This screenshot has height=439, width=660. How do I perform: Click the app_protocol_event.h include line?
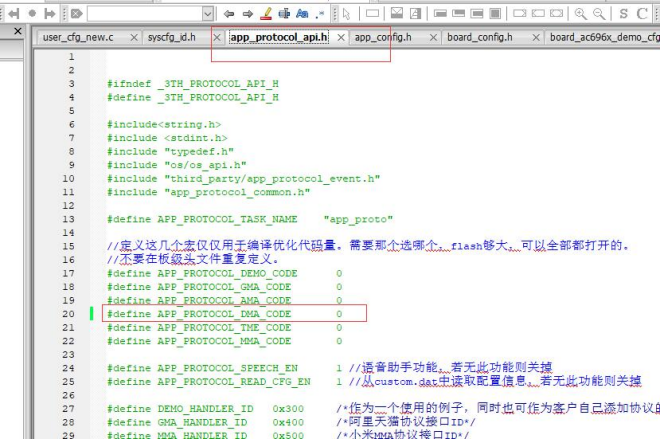coord(244,178)
